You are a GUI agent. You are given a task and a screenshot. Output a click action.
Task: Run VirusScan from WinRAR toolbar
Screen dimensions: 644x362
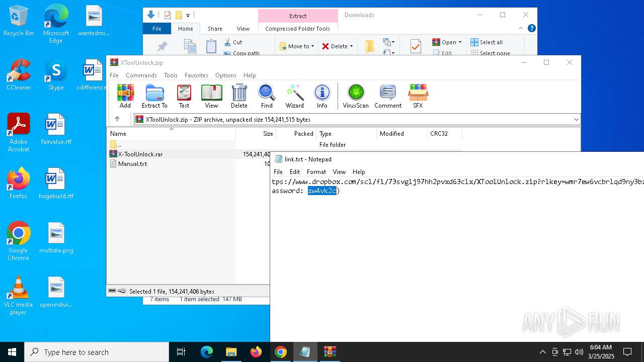(356, 96)
